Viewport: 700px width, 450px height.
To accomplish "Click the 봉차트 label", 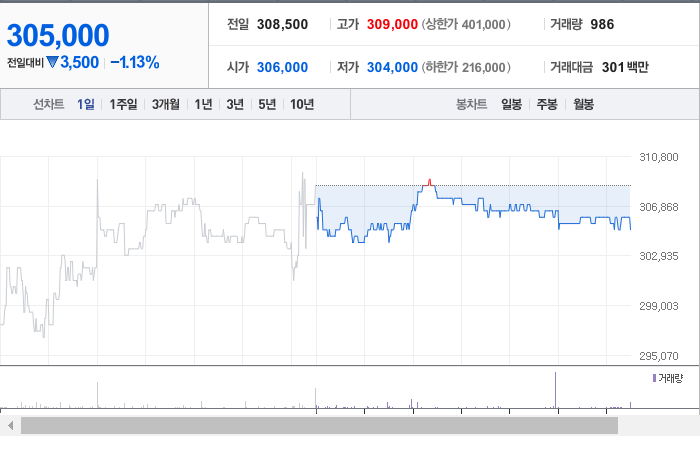I will pos(471,104).
